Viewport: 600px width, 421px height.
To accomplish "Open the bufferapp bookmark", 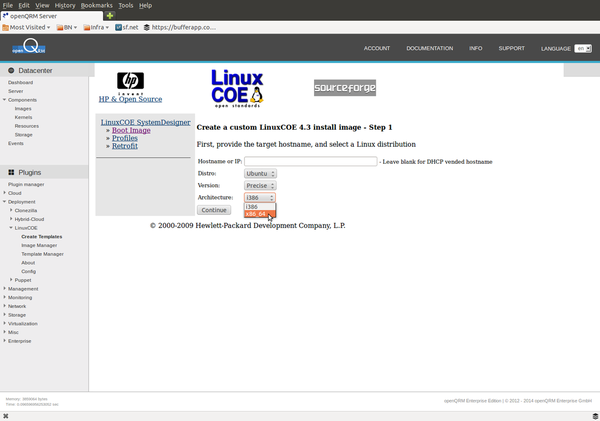I will click(x=180, y=27).
